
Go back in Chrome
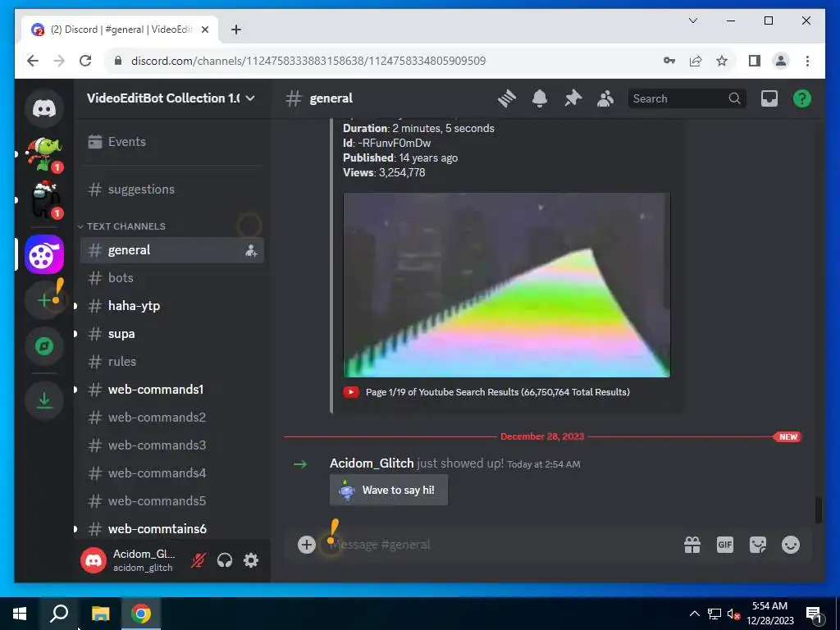point(33,61)
